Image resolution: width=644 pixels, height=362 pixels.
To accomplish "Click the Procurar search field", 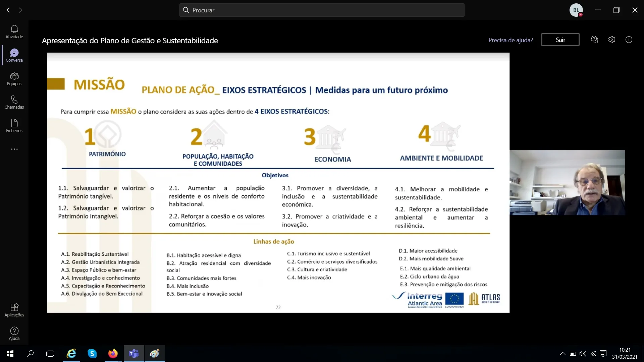I will click(x=322, y=10).
